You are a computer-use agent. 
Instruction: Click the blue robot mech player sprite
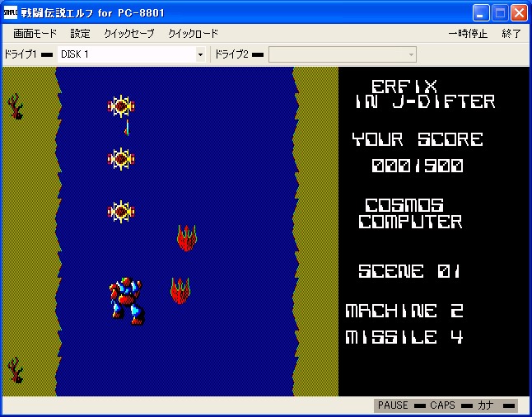127,301
